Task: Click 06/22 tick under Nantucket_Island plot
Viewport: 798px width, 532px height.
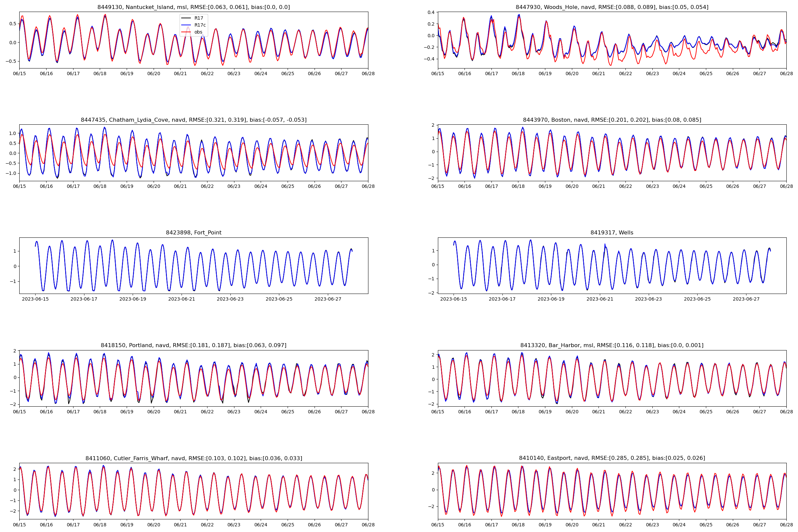Action: coord(207,73)
